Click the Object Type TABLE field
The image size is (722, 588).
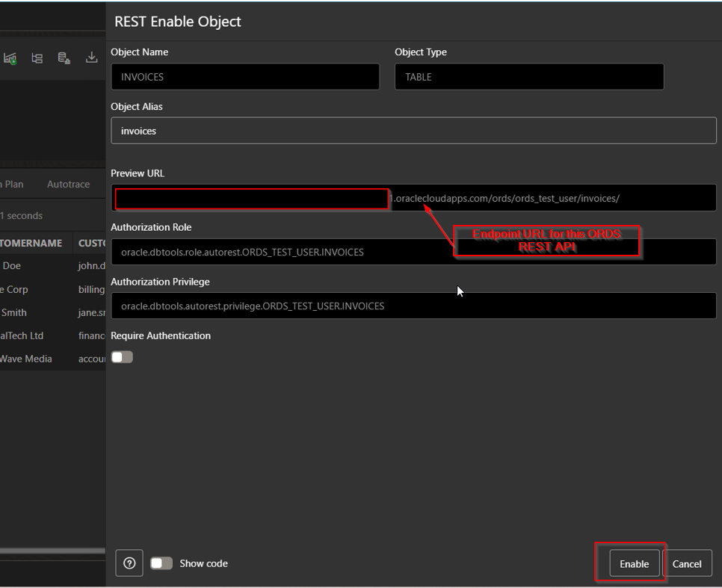pos(528,76)
